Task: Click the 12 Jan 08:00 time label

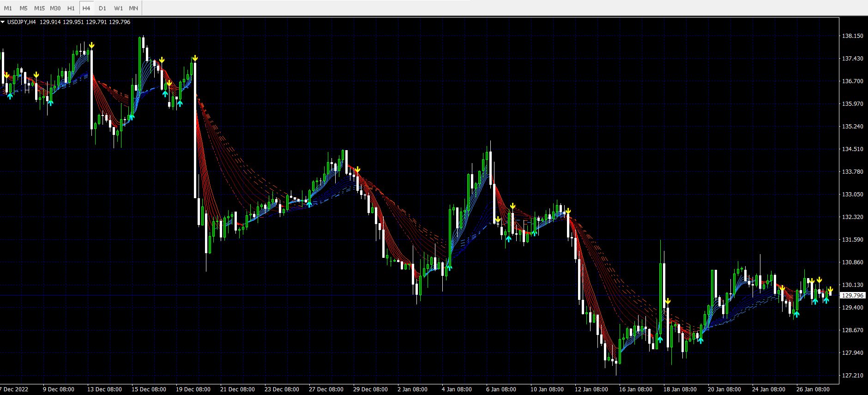Action: pos(591,389)
